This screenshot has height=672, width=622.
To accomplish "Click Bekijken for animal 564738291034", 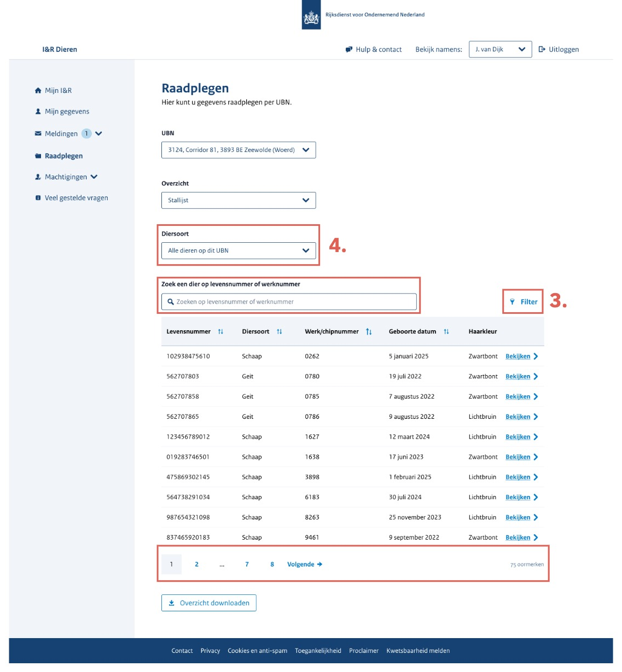I will pyautogui.click(x=518, y=498).
